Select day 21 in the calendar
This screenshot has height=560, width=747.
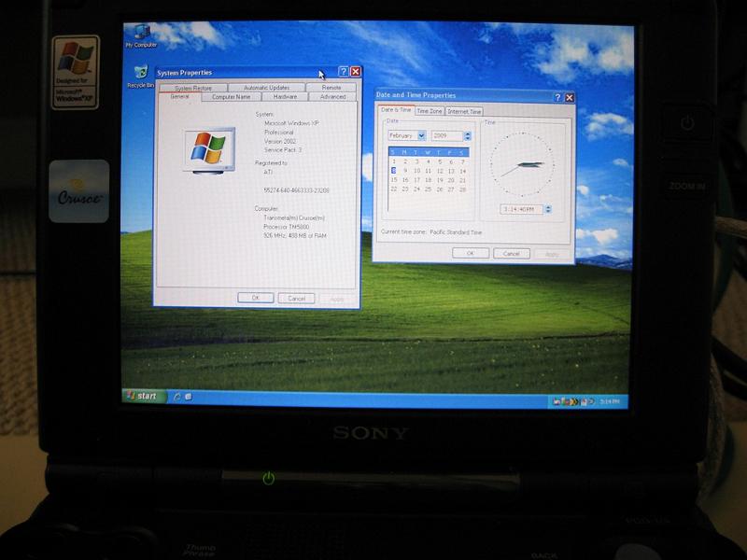tap(462, 180)
